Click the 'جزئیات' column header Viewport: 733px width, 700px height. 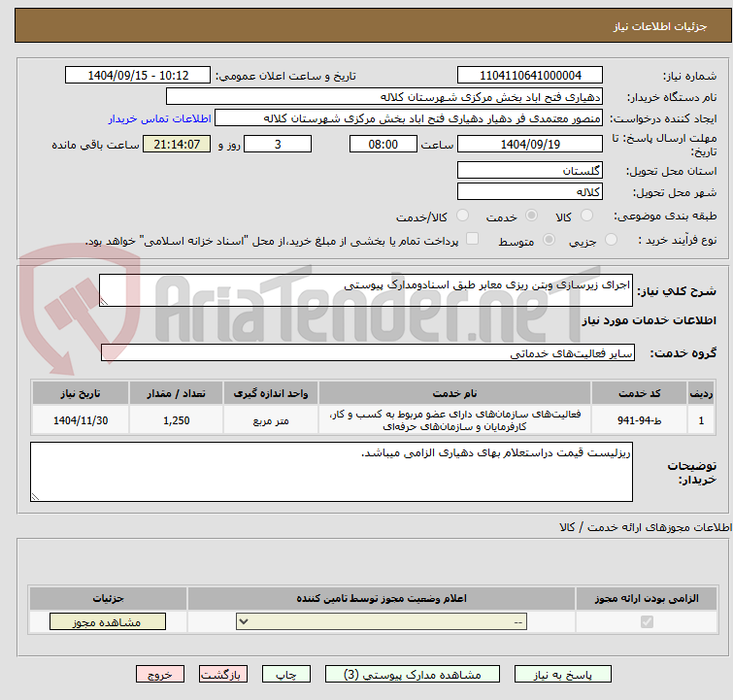click(x=108, y=598)
